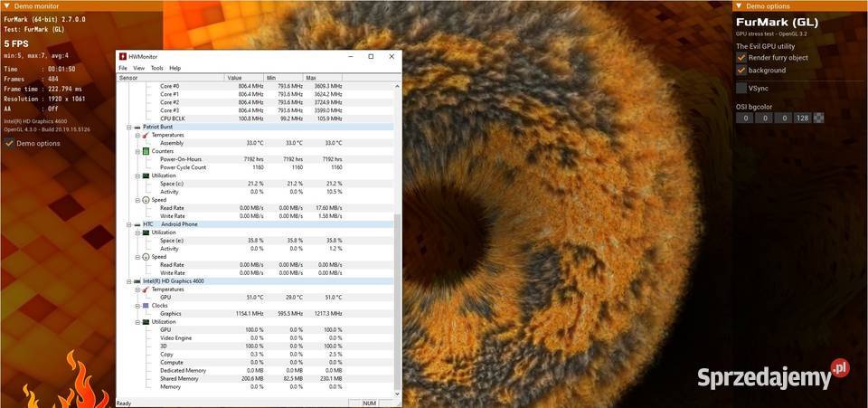Click the HWMonitor vertical scrollbar thumb
868x408 pixels.
pyautogui.click(x=396, y=301)
